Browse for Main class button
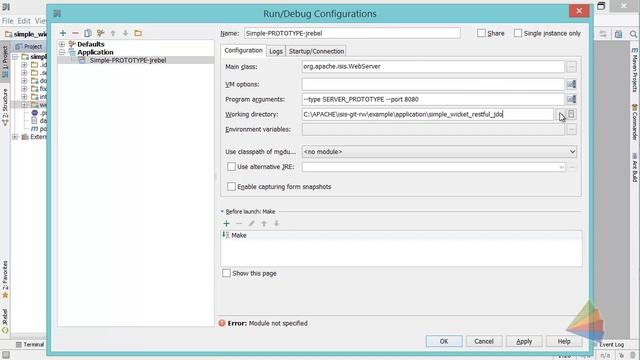This screenshot has height=360, width=640. pyautogui.click(x=571, y=67)
